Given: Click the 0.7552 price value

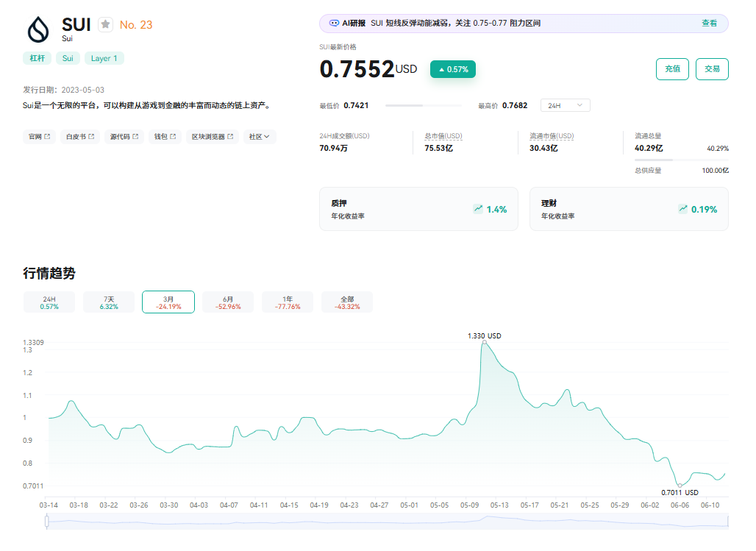Looking at the screenshot, I should point(357,69).
